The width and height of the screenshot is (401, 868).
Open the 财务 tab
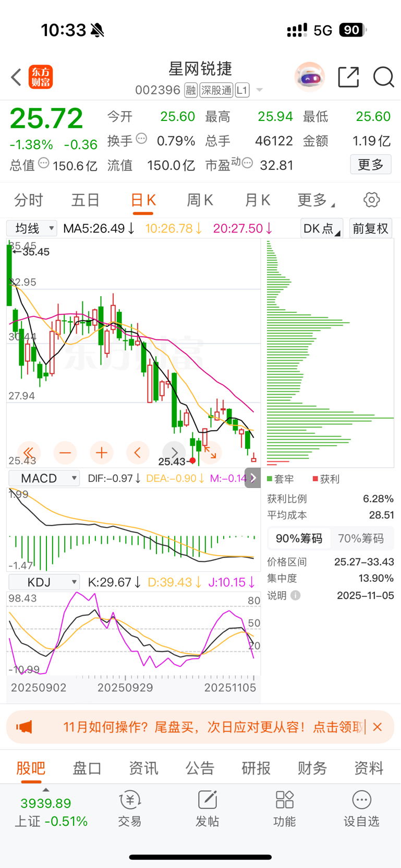point(312,768)
